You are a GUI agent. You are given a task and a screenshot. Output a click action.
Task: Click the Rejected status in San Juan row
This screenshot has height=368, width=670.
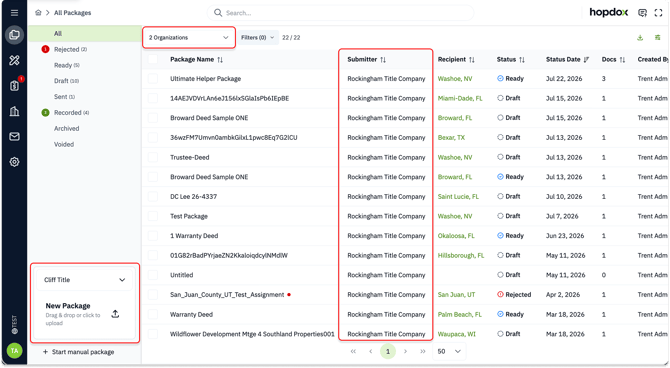pos(514,295)
